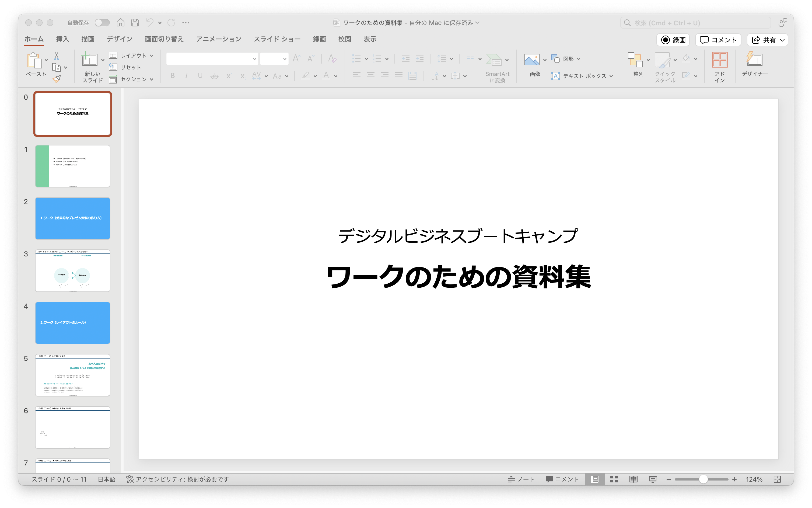Viewport: 812px width, 508px height.
Task: Switch to slide sorter grid view
Action: (x=614, y=479)
